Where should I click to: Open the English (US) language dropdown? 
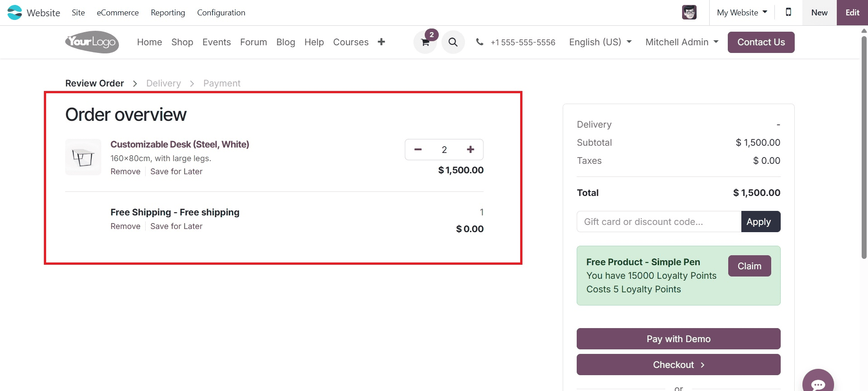600,42
